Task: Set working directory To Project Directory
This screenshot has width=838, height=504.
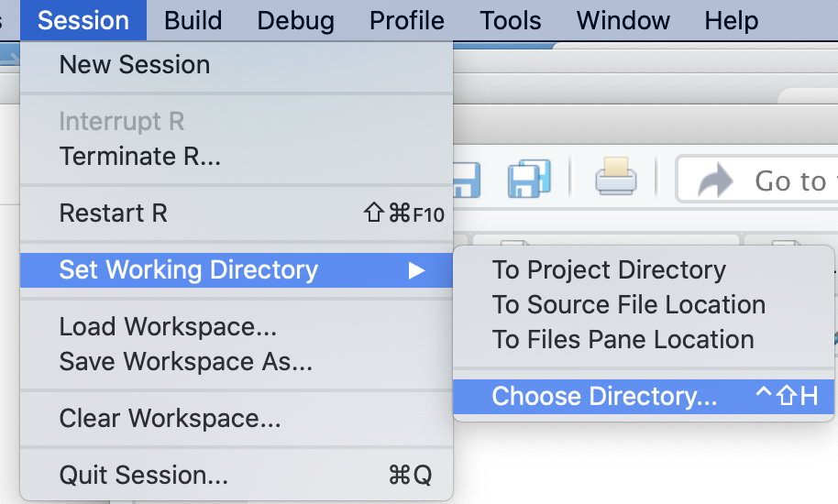Action: [x=644, y=269]
